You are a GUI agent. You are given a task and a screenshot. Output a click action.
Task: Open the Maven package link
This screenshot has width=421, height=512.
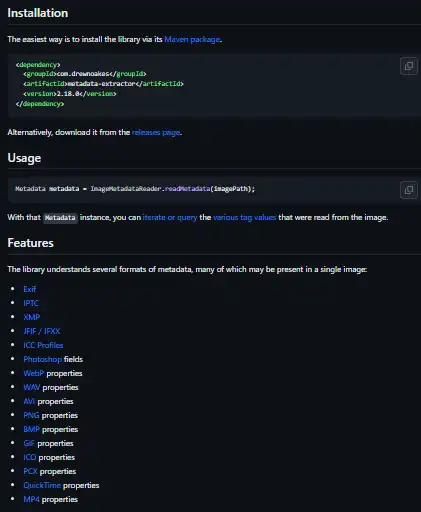pyautogui.click(x=192, y=39)
